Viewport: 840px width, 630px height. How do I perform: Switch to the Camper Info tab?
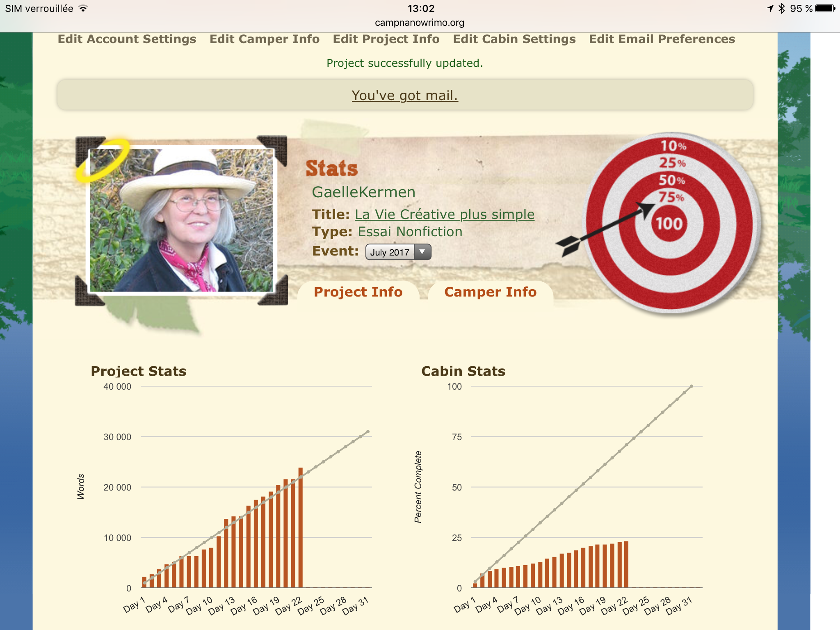coord(490,292)
